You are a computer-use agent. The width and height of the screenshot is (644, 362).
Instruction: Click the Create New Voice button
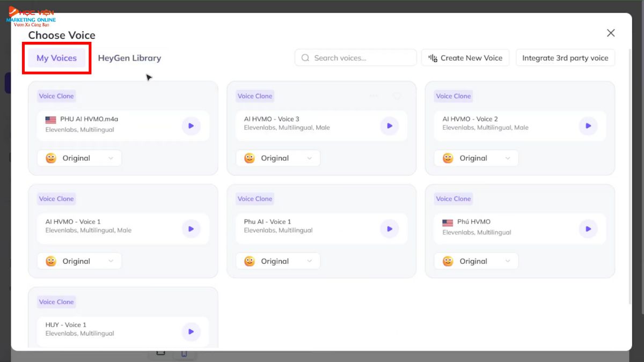[465, 58]
